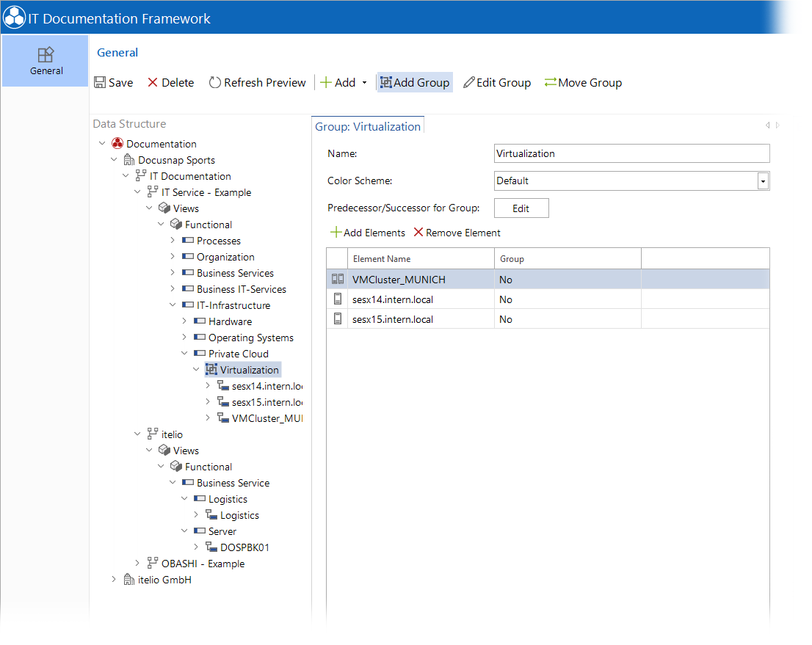Click the Save disk icon
This screenshot has height=645, width=812.
pyautogui.click(x=99, y=82)
